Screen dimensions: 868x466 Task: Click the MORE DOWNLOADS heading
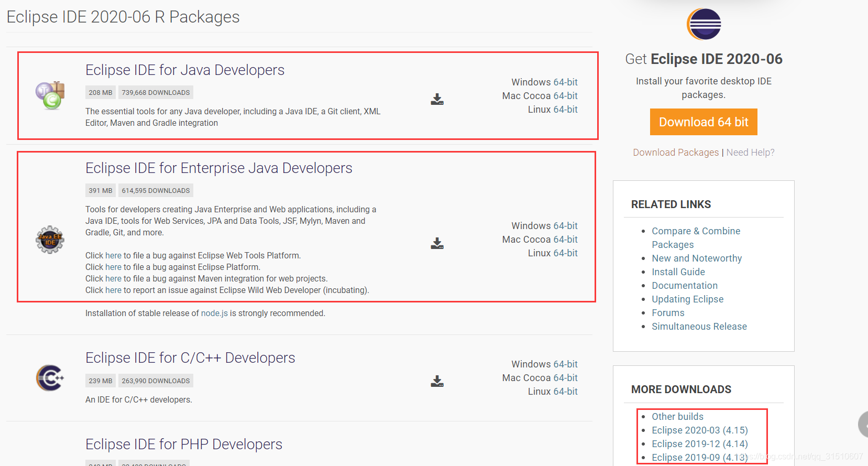[x=681, y=389]
